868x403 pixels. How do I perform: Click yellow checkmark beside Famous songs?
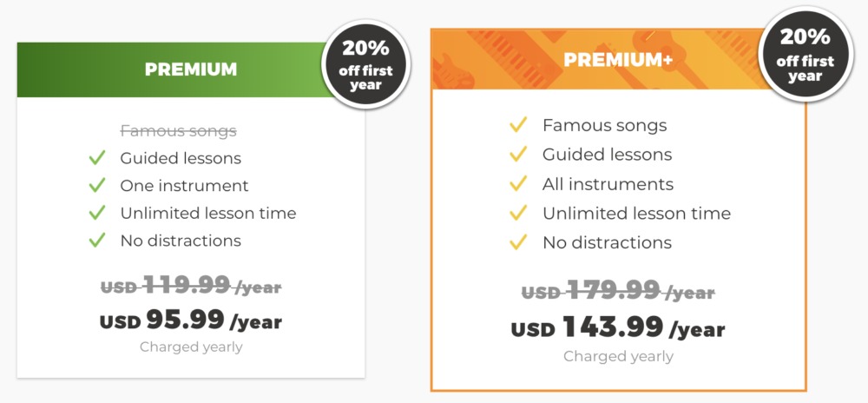point(518,126)
